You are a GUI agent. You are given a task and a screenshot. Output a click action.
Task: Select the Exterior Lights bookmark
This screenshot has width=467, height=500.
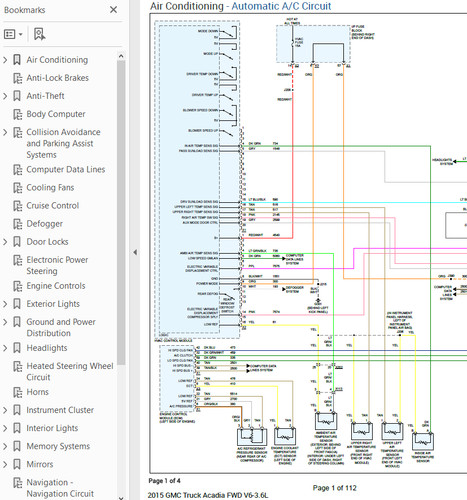(x=53, y=304)
